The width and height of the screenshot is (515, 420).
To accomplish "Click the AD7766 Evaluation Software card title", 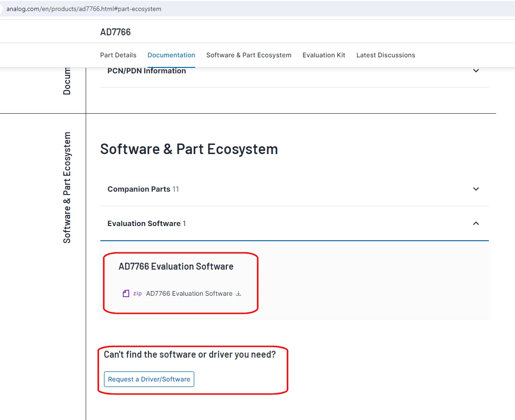I will click(x=176, y=266).
